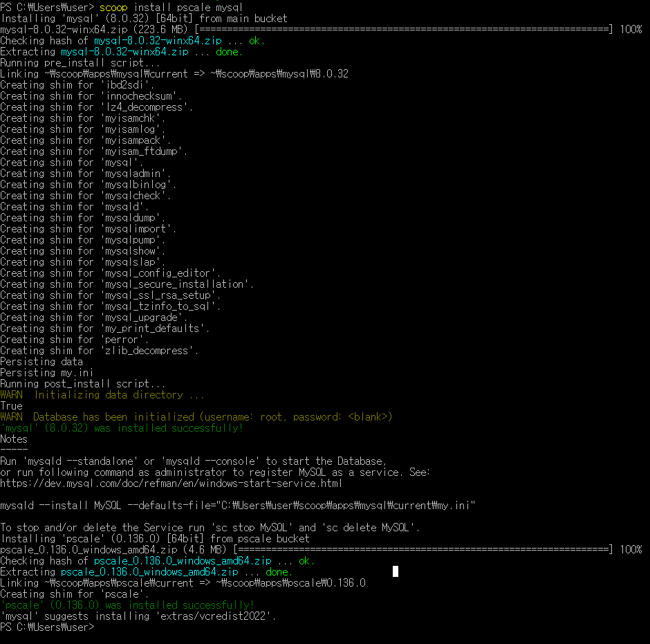Click the 'Persisting data' line
This screenshot has width=650, height=644.
41,362
